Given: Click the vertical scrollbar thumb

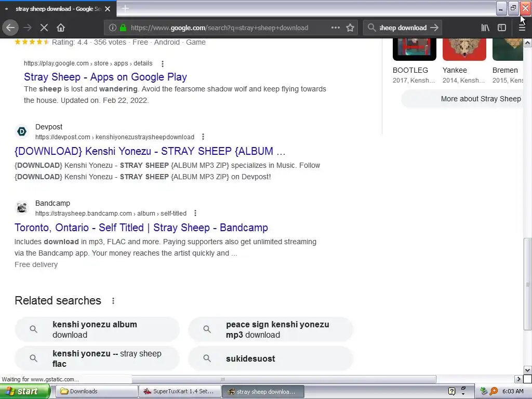Looking at the screenshot, I should [x=528, y=284].
